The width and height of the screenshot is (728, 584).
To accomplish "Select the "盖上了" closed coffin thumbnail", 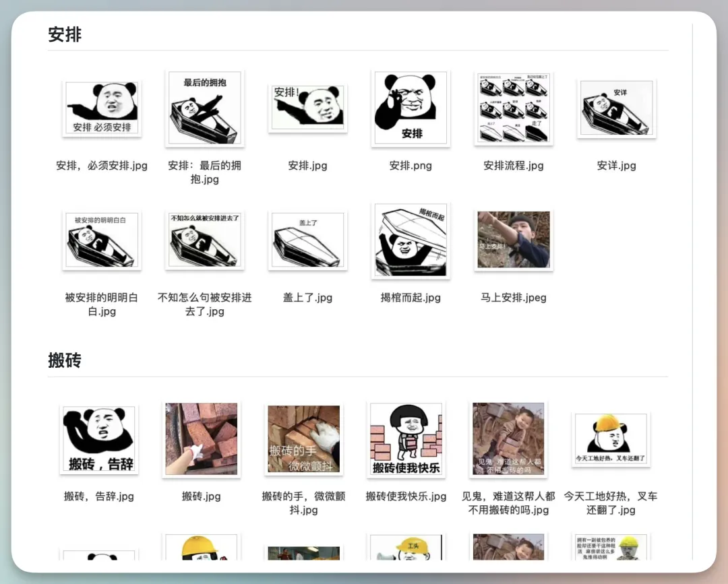I will tap(307, 240).
